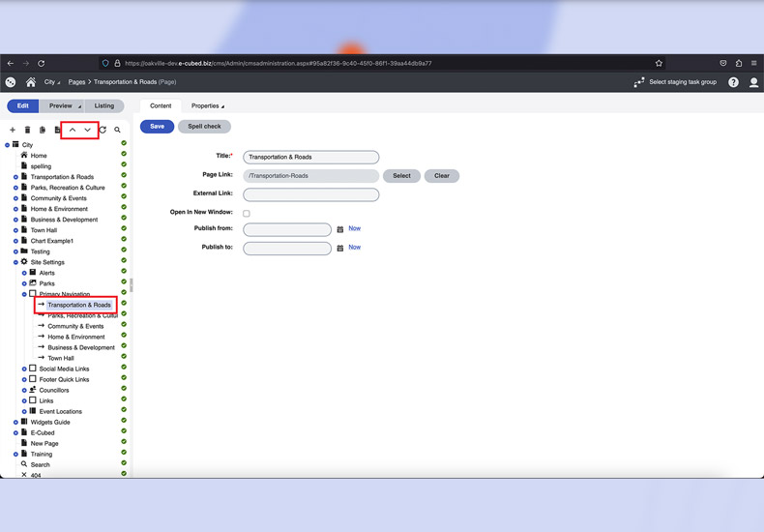This screenshot has height=532, width=764.
Task: Click the blue Save button
Action: coord(157,127)
